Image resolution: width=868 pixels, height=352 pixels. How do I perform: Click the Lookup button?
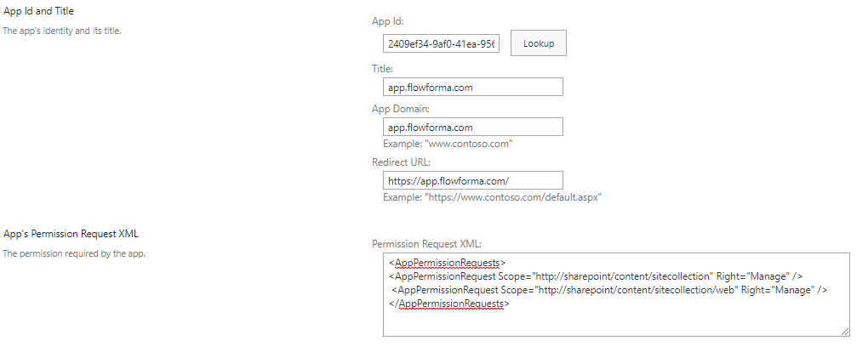[538, 43]
